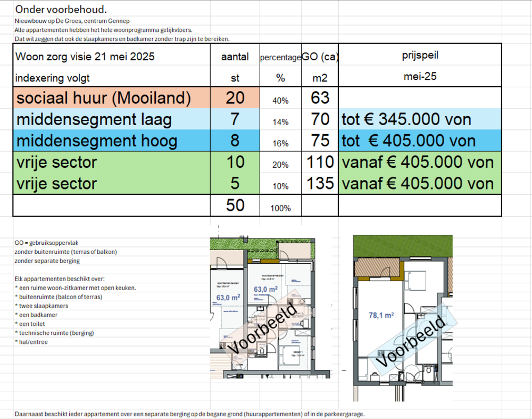Click the 'indexering volgt' cell

[53, 78]
